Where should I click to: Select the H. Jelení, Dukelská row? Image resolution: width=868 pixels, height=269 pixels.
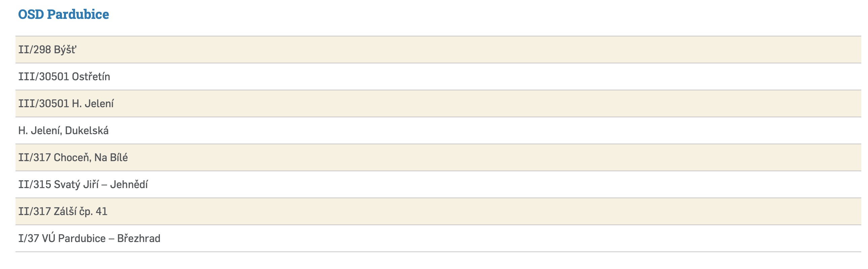tap(438, 130)
